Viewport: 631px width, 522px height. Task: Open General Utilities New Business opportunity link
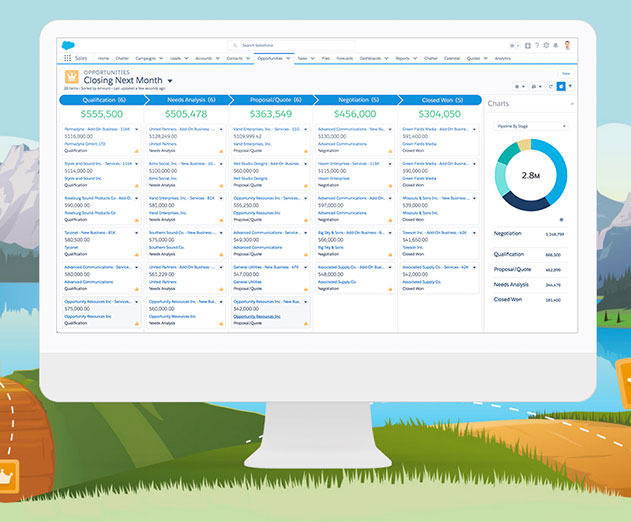click(x=266, y=267)
